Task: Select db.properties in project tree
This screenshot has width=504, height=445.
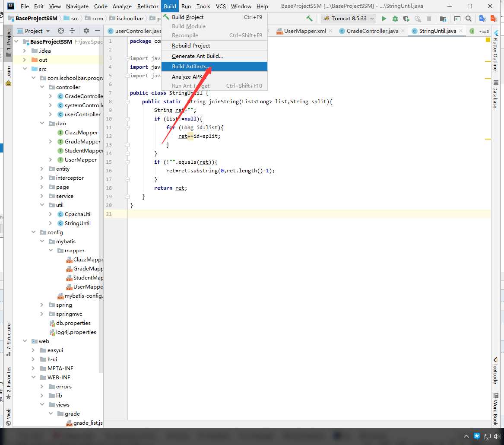Action: [73, 323]
